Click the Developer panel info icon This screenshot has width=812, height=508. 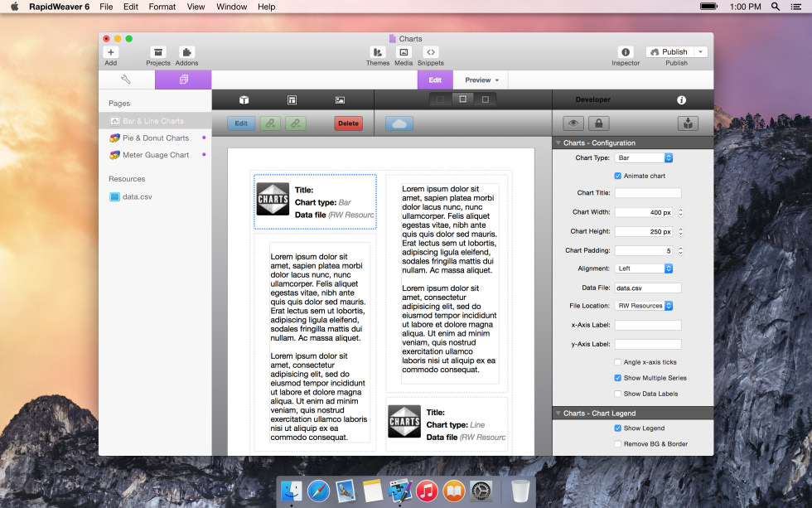point(681,100)
